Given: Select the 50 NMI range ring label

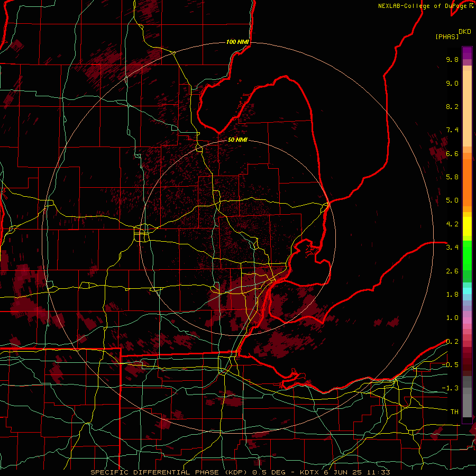Looking at the screenshot, I should pos(237,140).
